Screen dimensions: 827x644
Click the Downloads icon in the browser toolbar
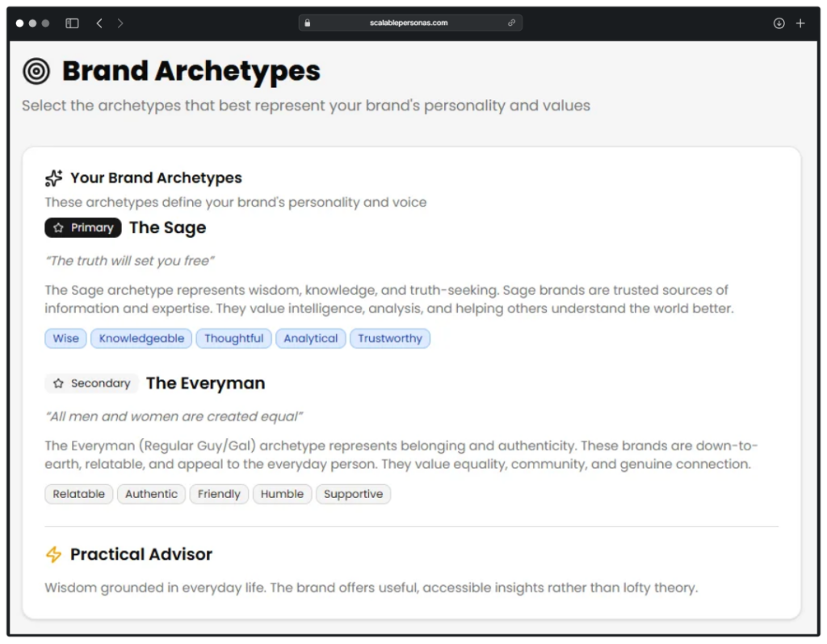point(779,23)
